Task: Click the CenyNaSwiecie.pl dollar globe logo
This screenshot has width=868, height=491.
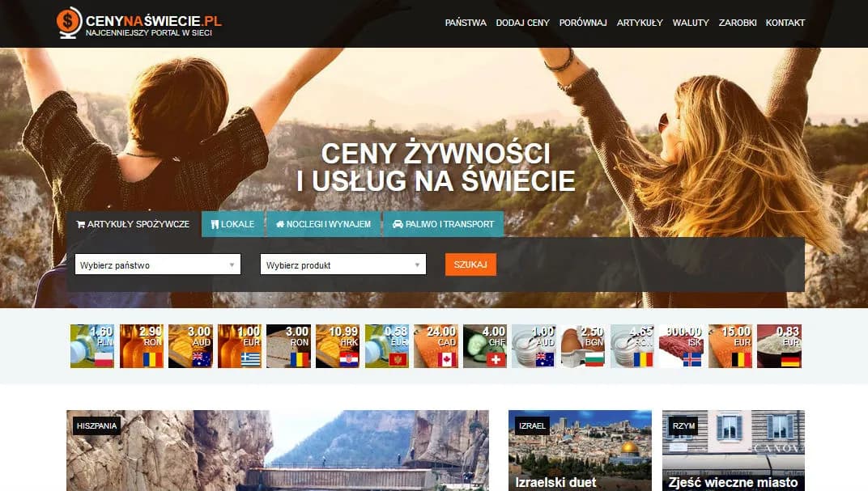Action: pos(70,23)
